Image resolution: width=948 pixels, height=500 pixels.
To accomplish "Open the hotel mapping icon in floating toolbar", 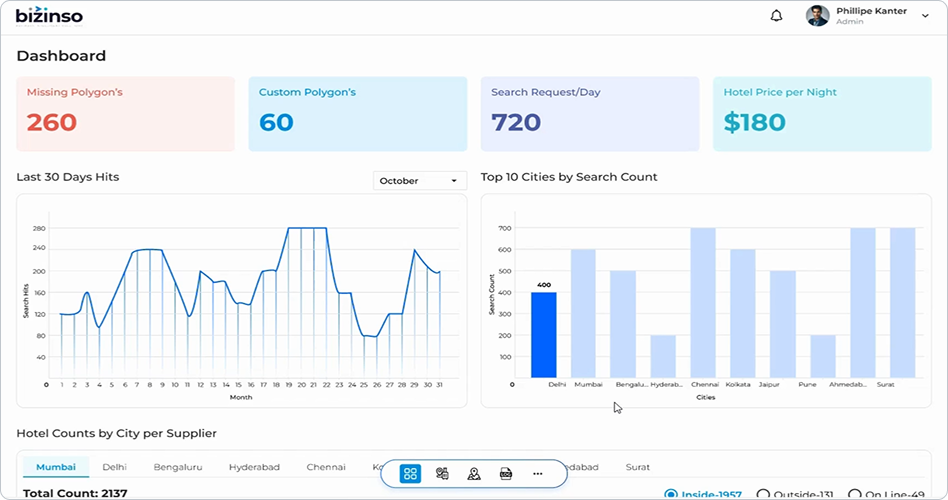I will pyautogui.click(x=442, y=474).
